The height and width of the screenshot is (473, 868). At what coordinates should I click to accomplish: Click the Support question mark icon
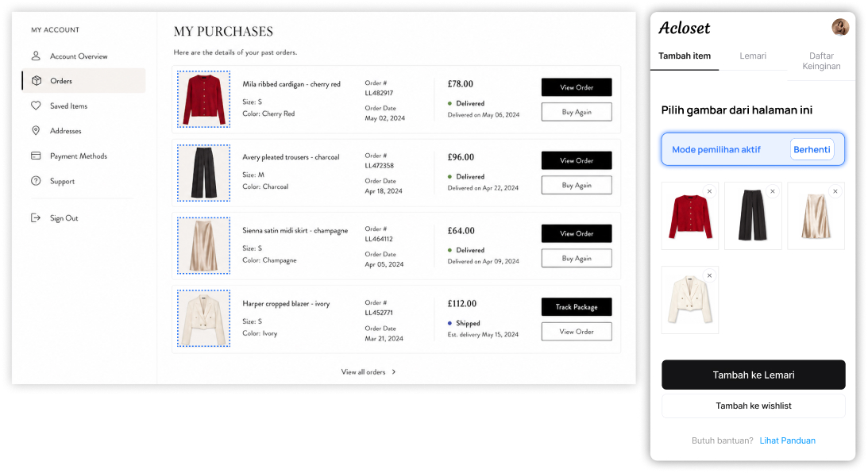click(36, 181)
